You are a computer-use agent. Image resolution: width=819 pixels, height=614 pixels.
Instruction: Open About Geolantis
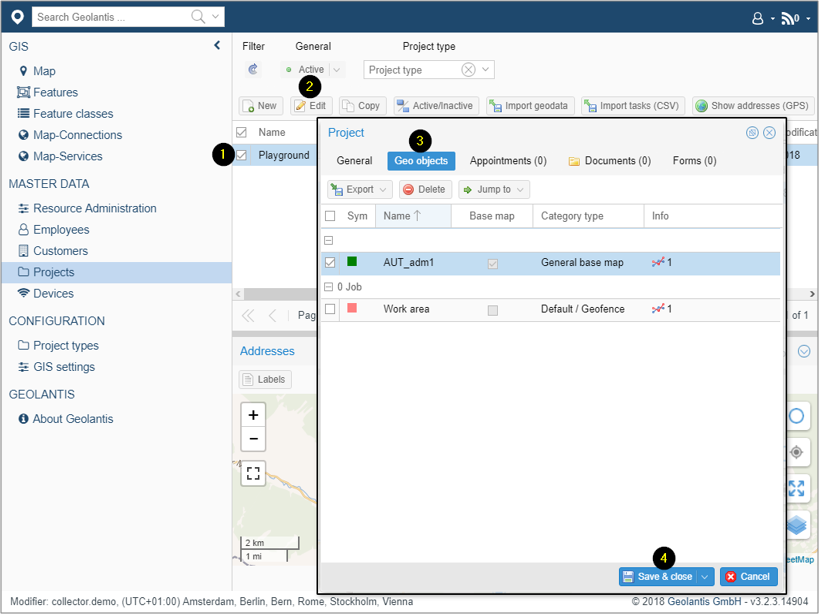[66, 419]
